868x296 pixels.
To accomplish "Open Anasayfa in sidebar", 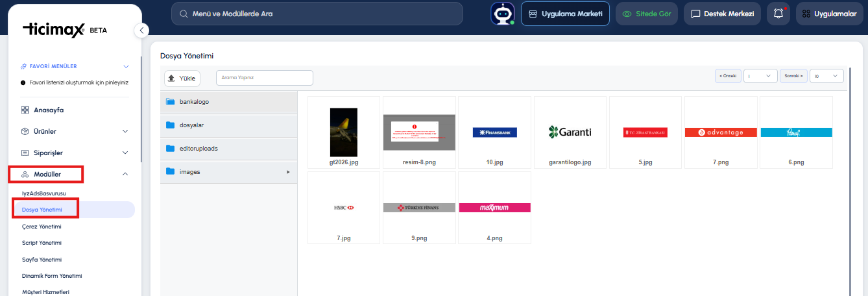I will pyautogui.click(x=49, y=110).
